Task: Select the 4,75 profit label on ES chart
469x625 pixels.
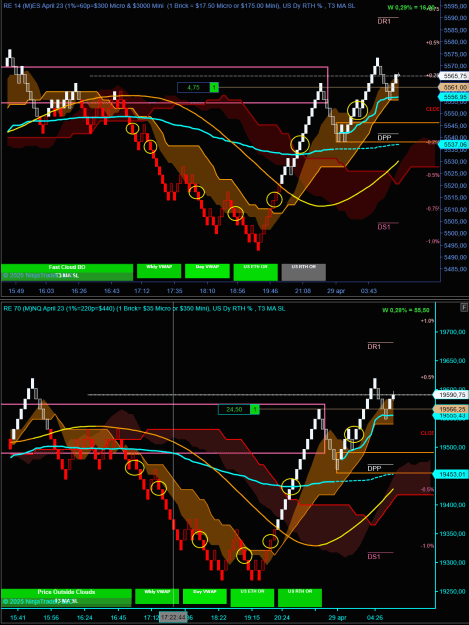Action: tap(194, 87)
